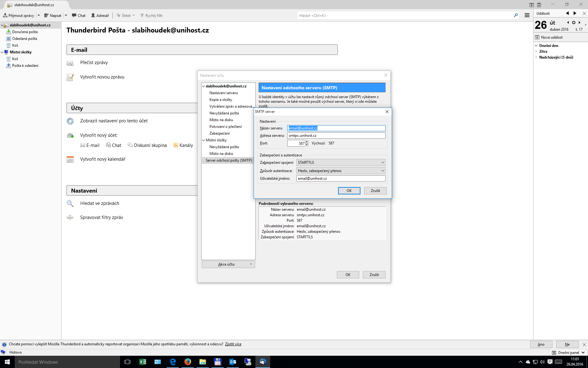Open the Adresář address book
Viewport: 588px width, 368px height.
tap(100, 15)
